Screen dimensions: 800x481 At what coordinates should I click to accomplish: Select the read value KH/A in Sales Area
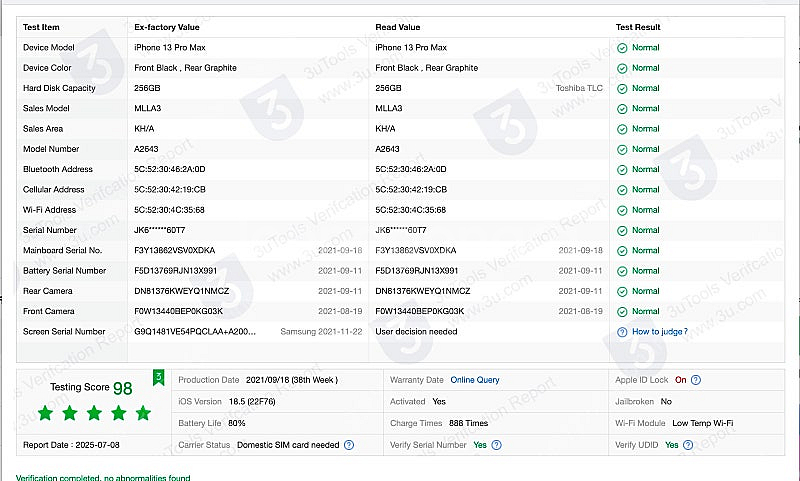pos(385,129)
